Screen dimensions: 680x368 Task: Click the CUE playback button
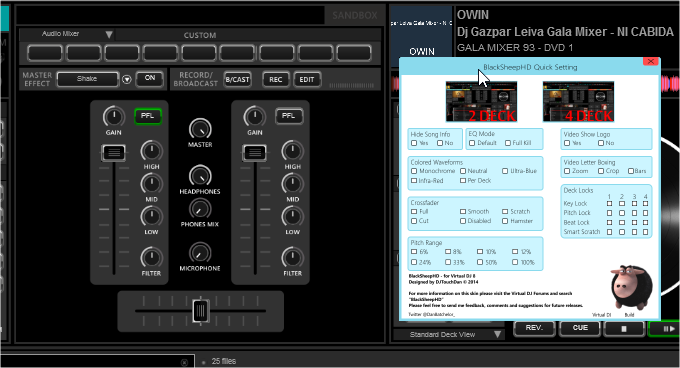pos(580,328)
